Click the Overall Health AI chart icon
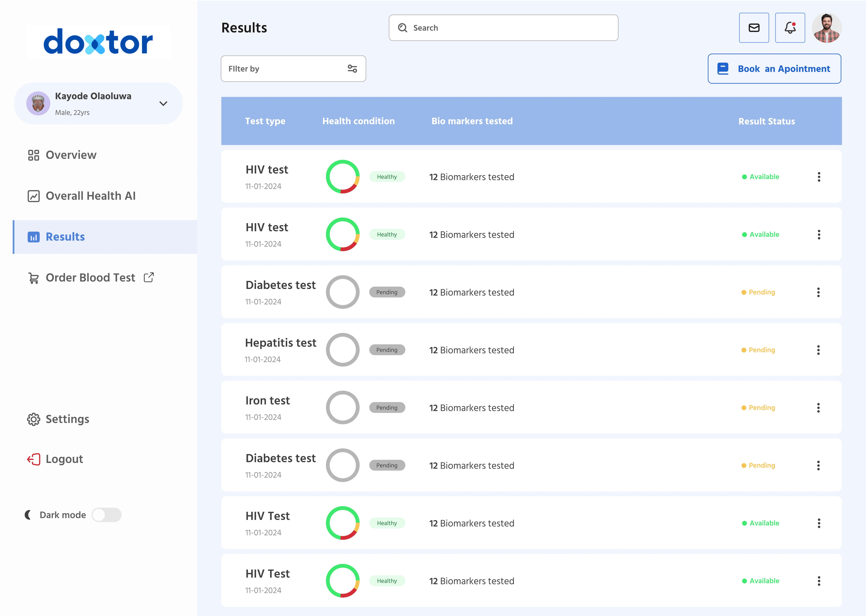This screenshot has width=866, height=616. pyautogui.click(x=34, y=196)
